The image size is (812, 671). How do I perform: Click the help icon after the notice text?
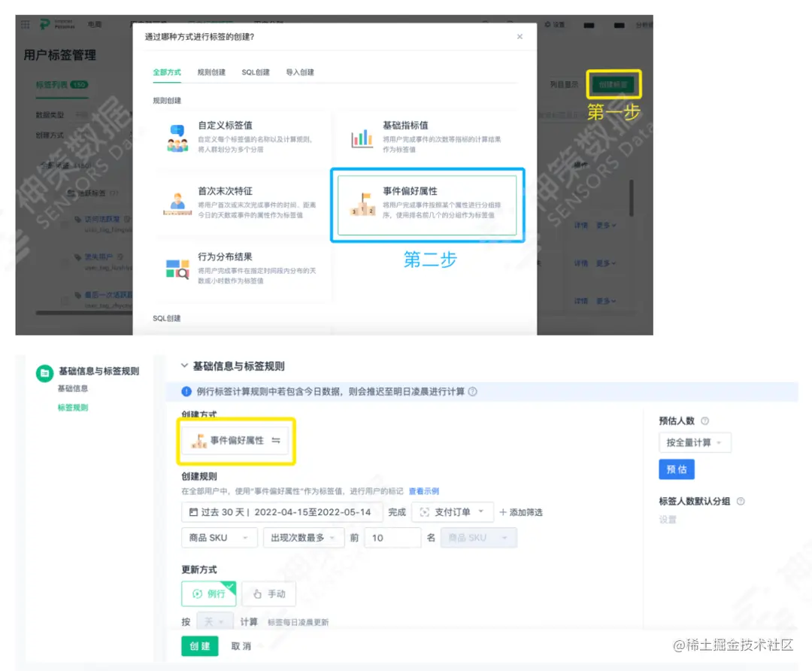pos(473,392)
